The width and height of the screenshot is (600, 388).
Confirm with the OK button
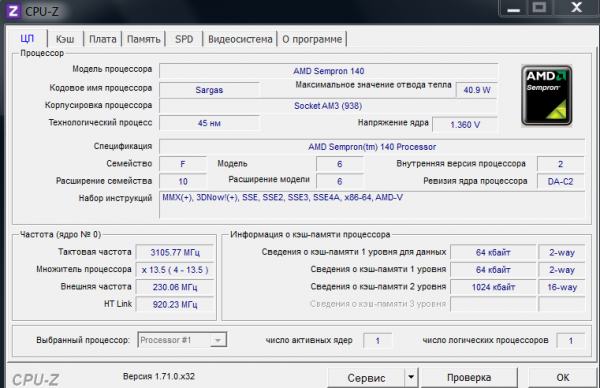[x=562, y=378]
